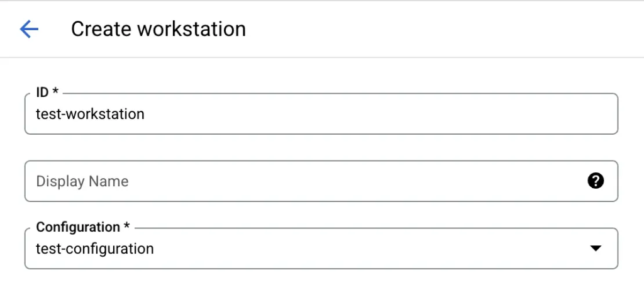The height and width of the screenshot is (292, 644).
Task: Select the test-configuration value text
Action: [95, 249]
